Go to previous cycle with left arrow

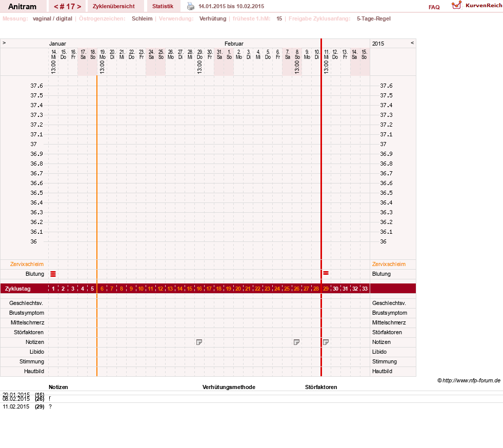pos(56,7)
